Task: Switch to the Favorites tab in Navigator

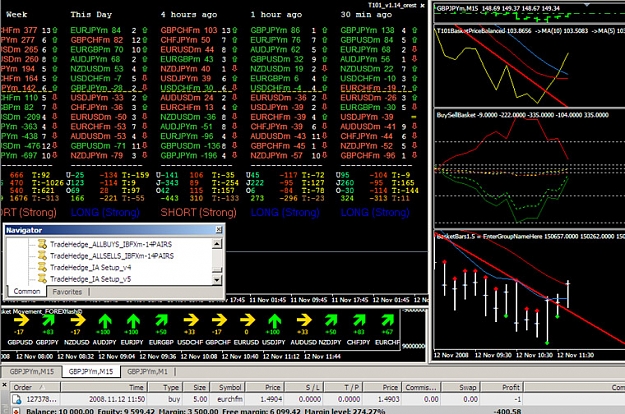Action: 67,292
